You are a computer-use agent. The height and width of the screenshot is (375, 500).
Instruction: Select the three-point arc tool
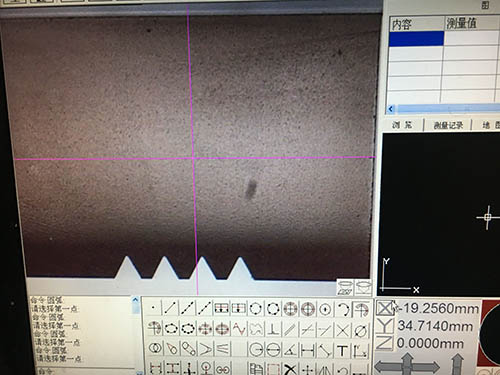tap(343, 309)
